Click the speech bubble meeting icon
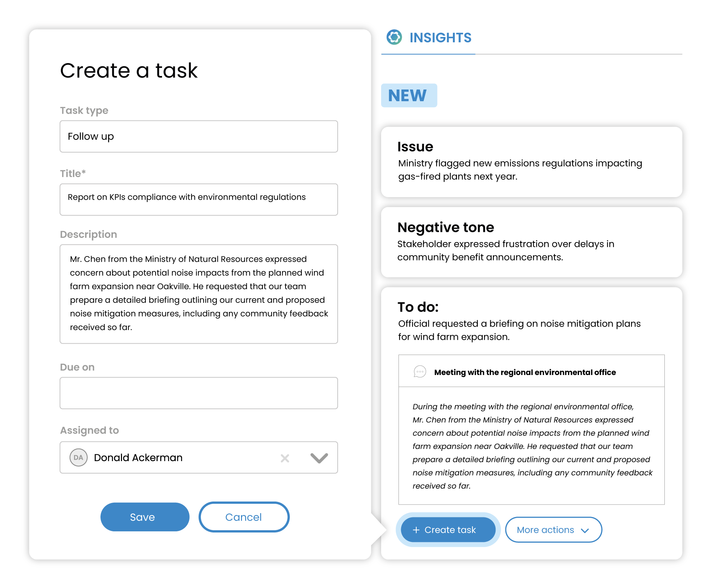 [x=420, y=372]
